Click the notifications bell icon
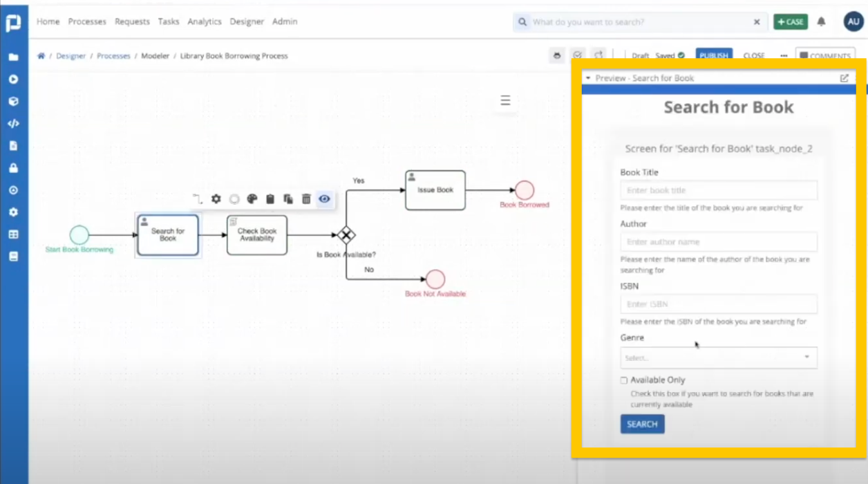 (x=821, y=22)
